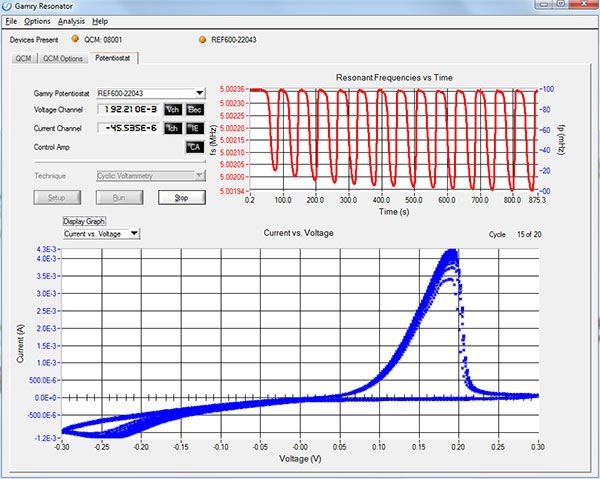Click the QCM: 08001 device indicator light
The height and width of the screenshot is (479, 600).
[75, 39]
